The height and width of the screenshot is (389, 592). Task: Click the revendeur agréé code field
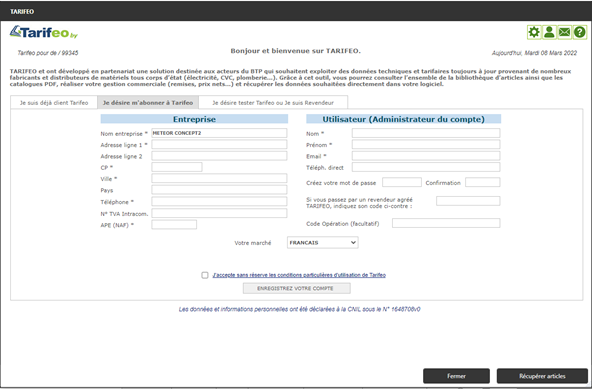coord(468,201)
